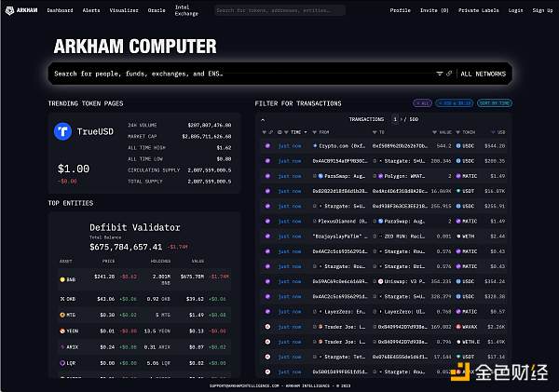The image size is (559, 392).
Task: Open the Profile link
Action: (400, 10)
